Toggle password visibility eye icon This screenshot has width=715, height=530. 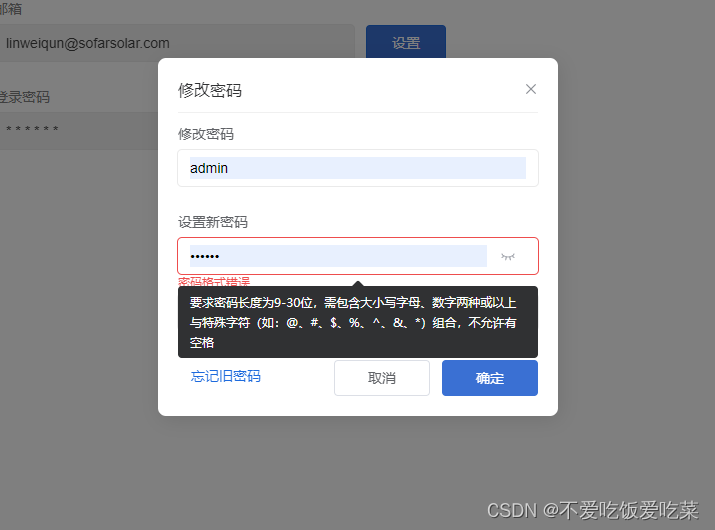point(508,257)
